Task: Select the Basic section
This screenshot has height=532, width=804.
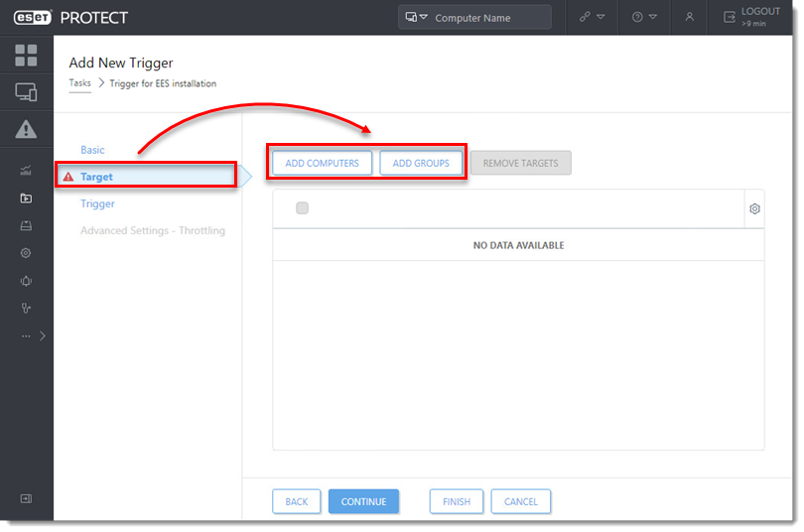Action: pos(92,150)
